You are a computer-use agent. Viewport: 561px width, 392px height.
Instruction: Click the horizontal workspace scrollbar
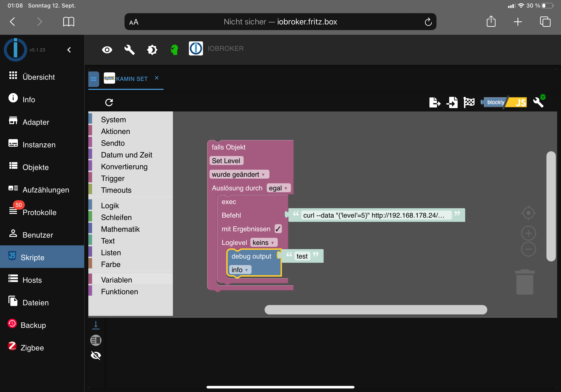pyautogui.click(x=376, y=310)
